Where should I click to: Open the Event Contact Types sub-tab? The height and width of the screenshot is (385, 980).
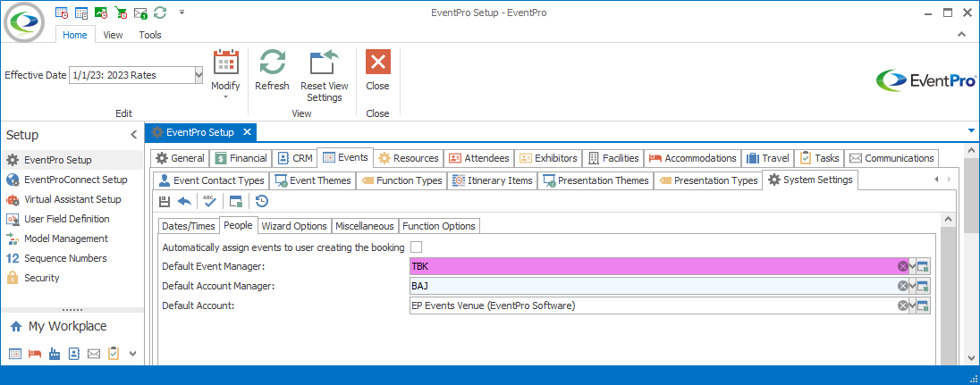click(211, 180)
